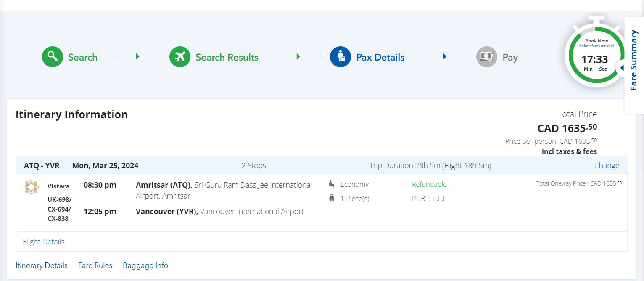Open the Itinerary Details tab

click(42, 265)
